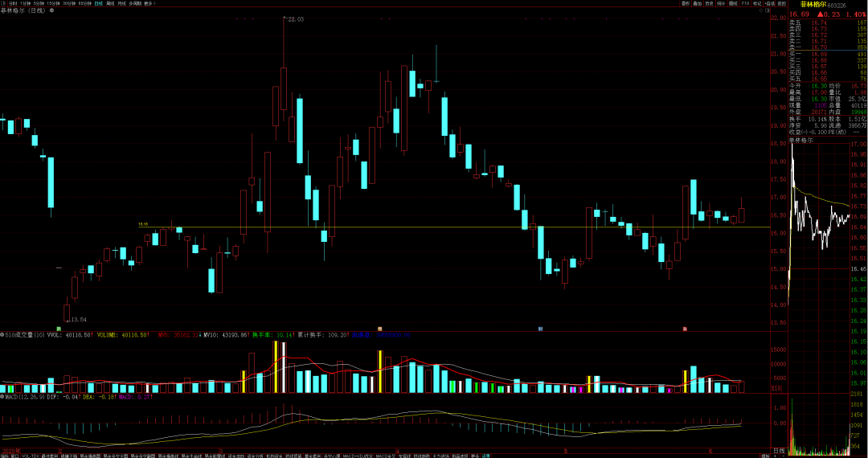Select the 5分钟 period
868x458 pixels.
coord(40,3)
